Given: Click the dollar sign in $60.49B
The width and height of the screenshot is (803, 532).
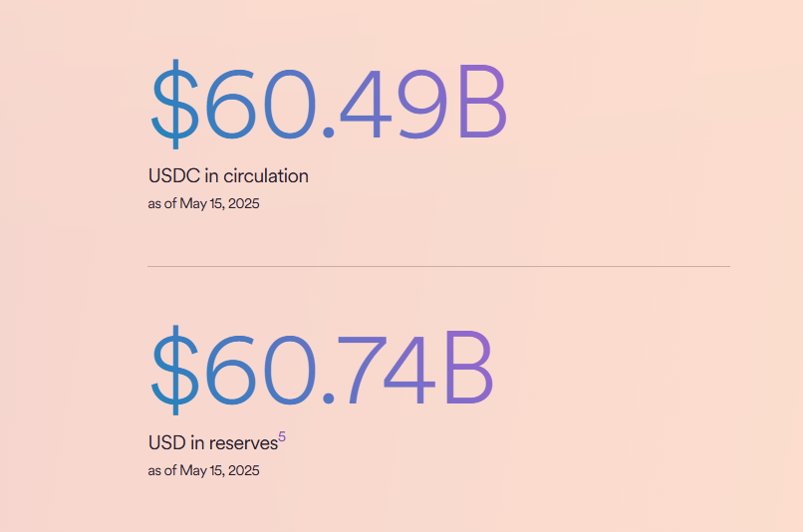Looking at the screenshot, I should [x=174, y=105].
